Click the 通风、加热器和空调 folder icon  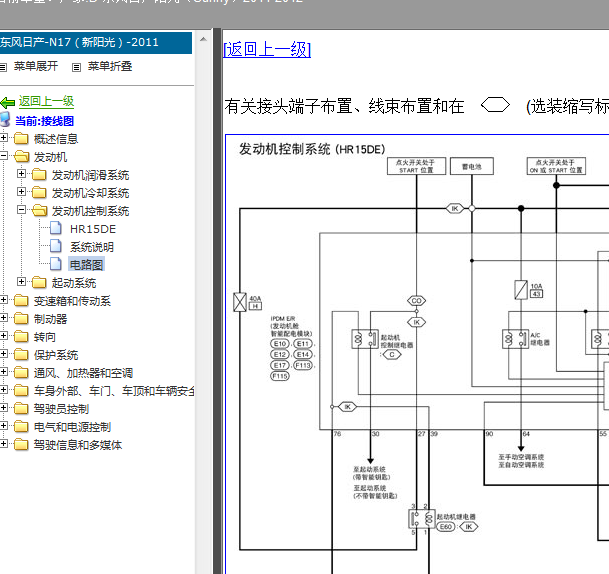[21, 372]
